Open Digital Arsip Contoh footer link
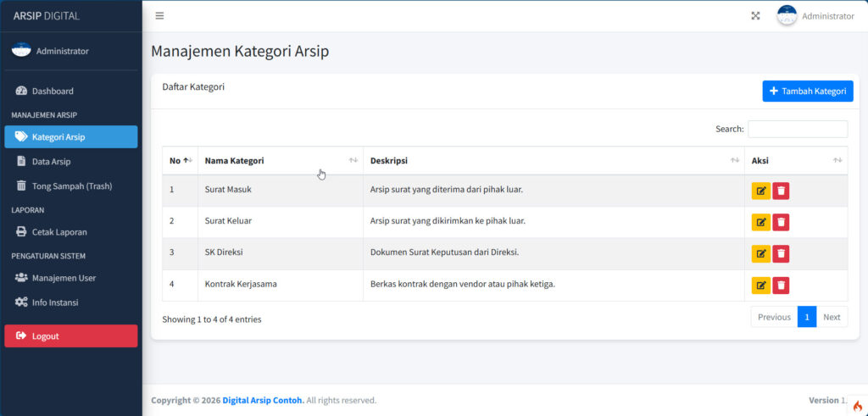This screenshot has height=416, width=868. (x=263, y=400)
